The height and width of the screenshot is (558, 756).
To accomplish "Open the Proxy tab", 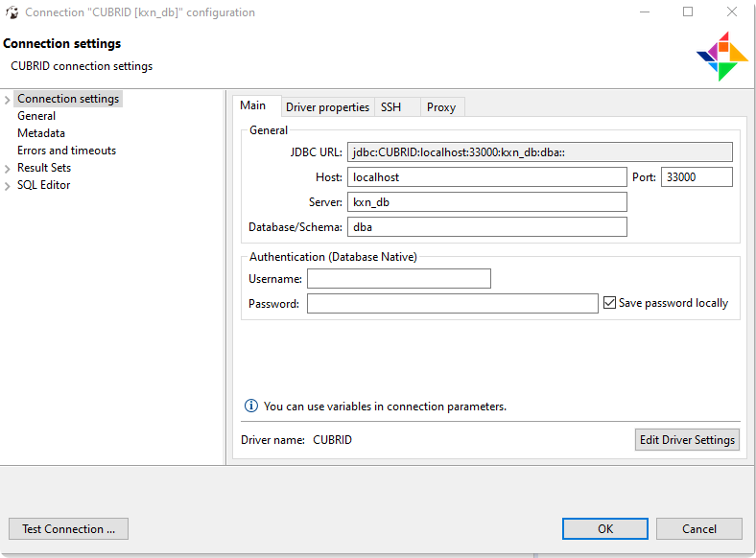I will (x=441, y=107).
